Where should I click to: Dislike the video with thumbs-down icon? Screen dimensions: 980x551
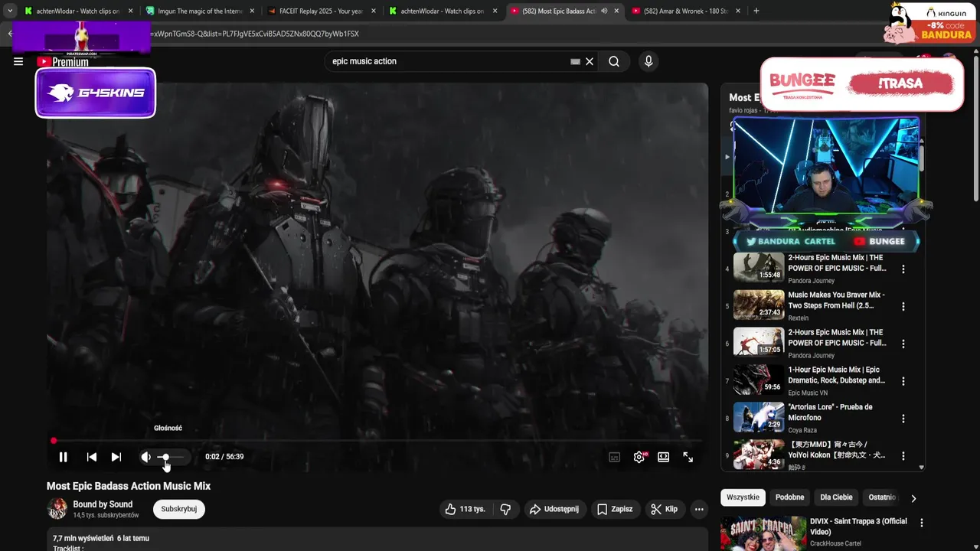(505, 509)
